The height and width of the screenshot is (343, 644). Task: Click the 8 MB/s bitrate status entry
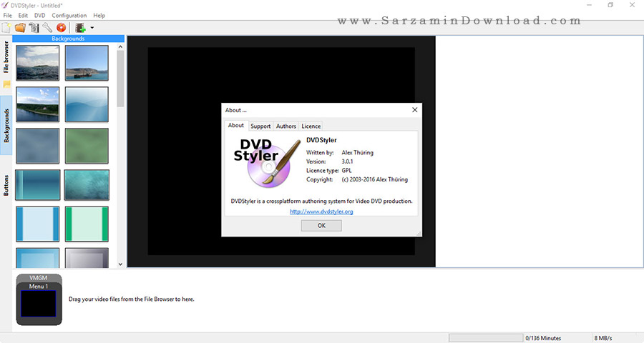point(603,338)
